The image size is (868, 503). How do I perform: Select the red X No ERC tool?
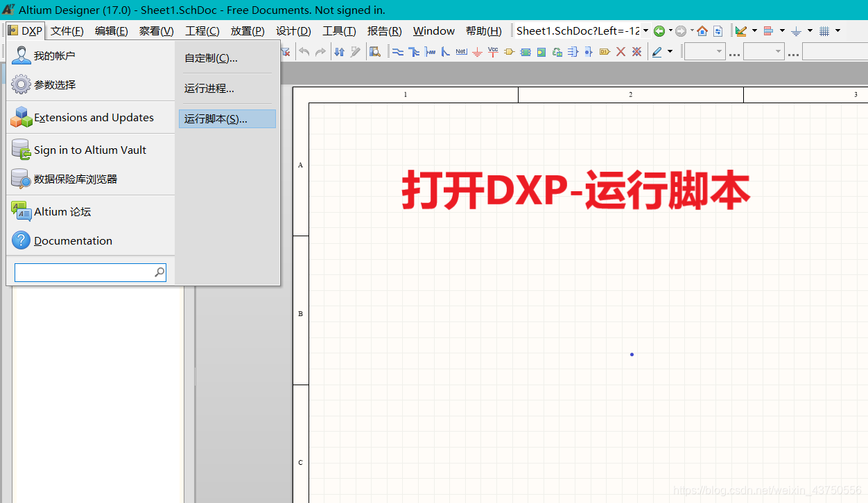point(621,51)
